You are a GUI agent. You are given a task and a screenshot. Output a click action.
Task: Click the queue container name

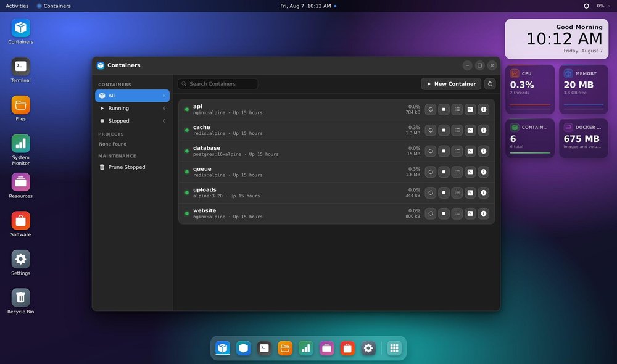click(202, 169)
